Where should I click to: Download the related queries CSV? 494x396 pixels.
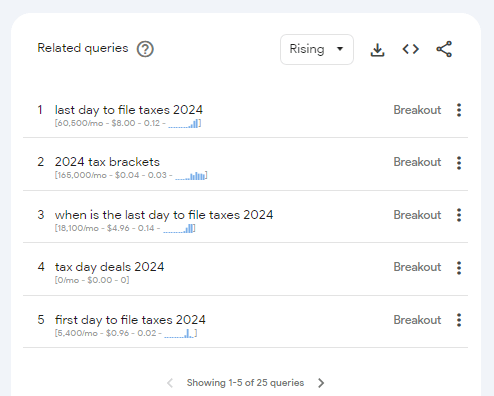click(x=377, y=49)
